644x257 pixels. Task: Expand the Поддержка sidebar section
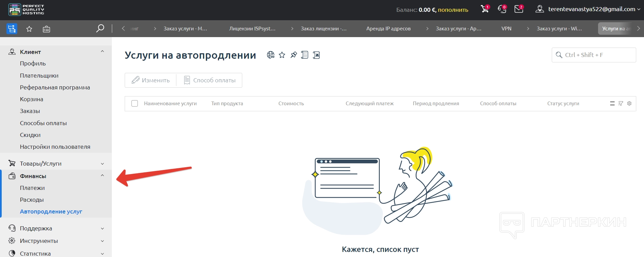point(102,228)
